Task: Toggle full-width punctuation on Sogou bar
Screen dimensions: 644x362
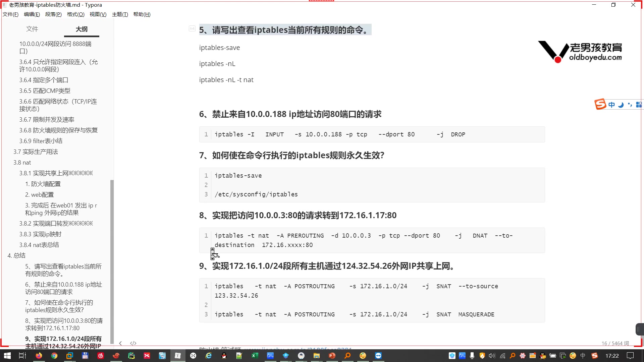Action: [629, 105]
